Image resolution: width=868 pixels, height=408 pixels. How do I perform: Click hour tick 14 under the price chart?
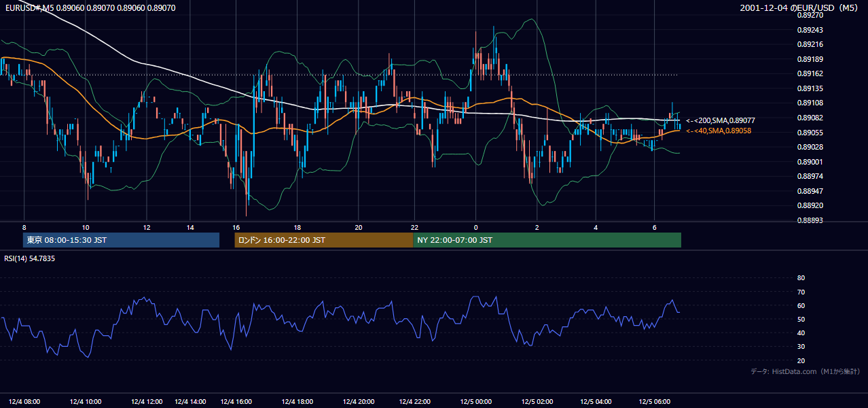[x=190, y=227]
